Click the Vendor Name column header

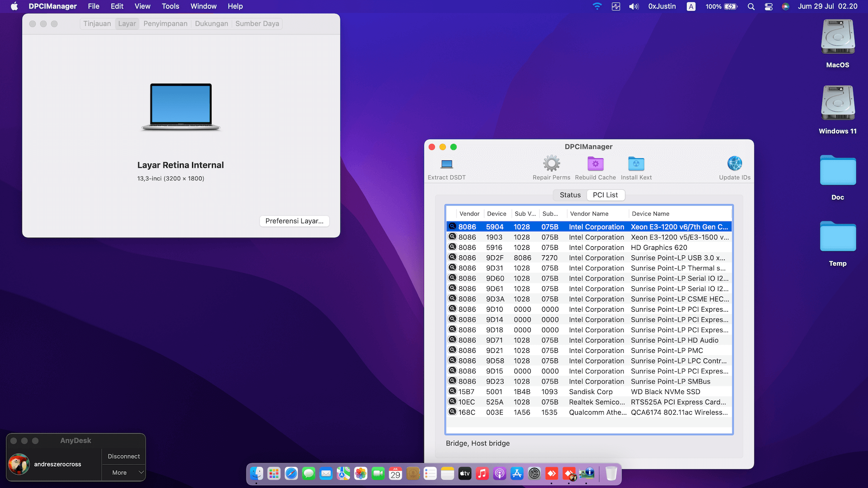point(598,214)
